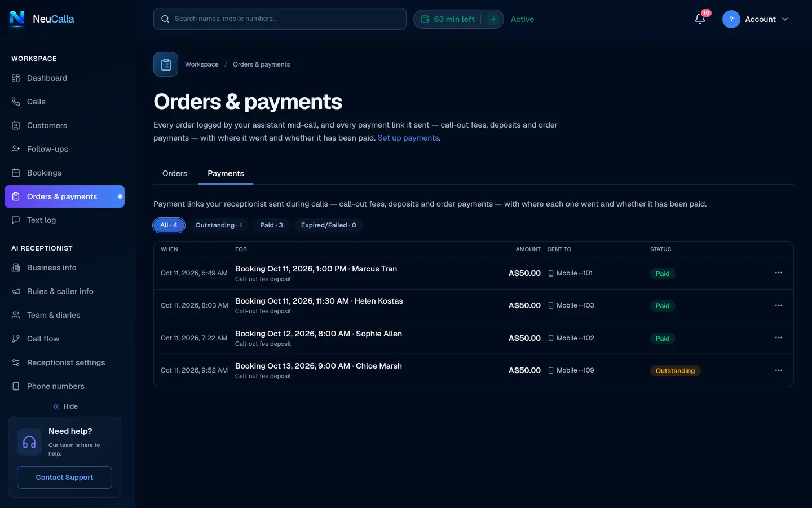
Task: Collapse the sidebar with Hide
Action: pos(65,406)
